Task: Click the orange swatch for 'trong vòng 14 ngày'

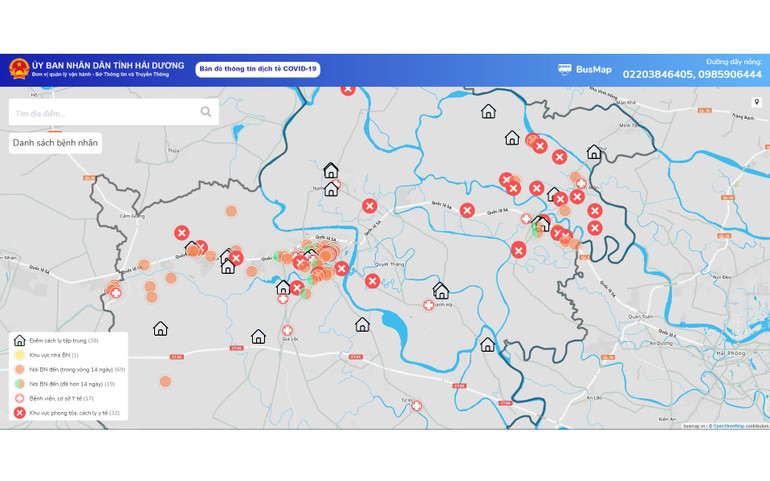Action: (19, 369)
